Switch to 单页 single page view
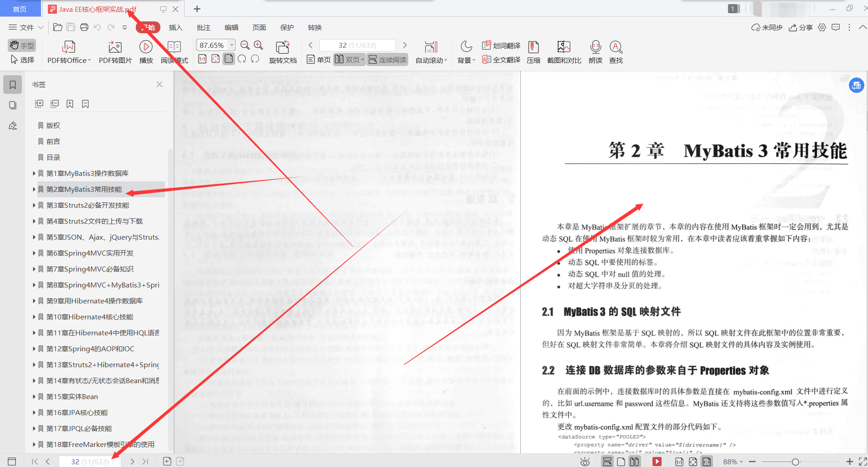868x467 pixels. [x=318, y=60]
